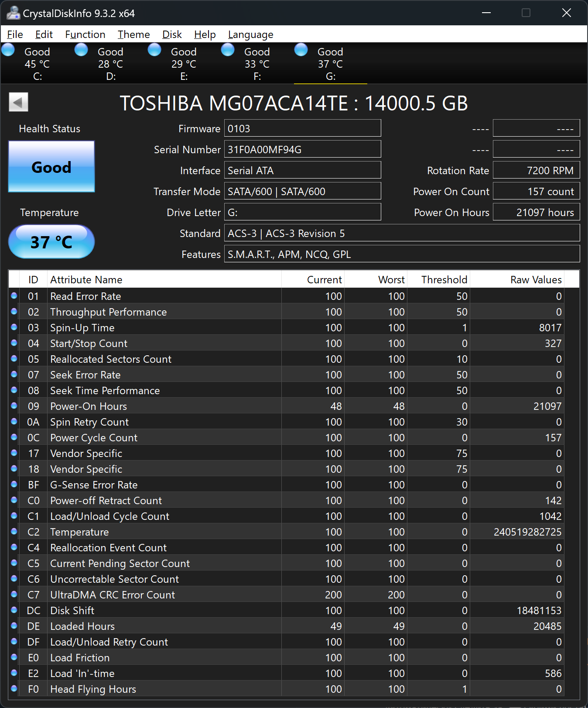This screenshot has height=708, width=588.
Task: Click the Raw Values column header
Action: pos(517,279)
